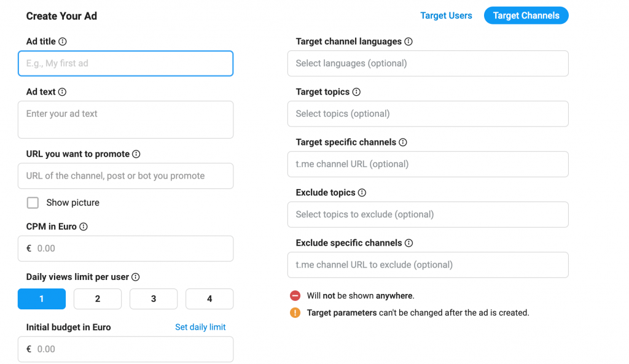
Task: Select daily views limit button 3
Action: point(154,299)
